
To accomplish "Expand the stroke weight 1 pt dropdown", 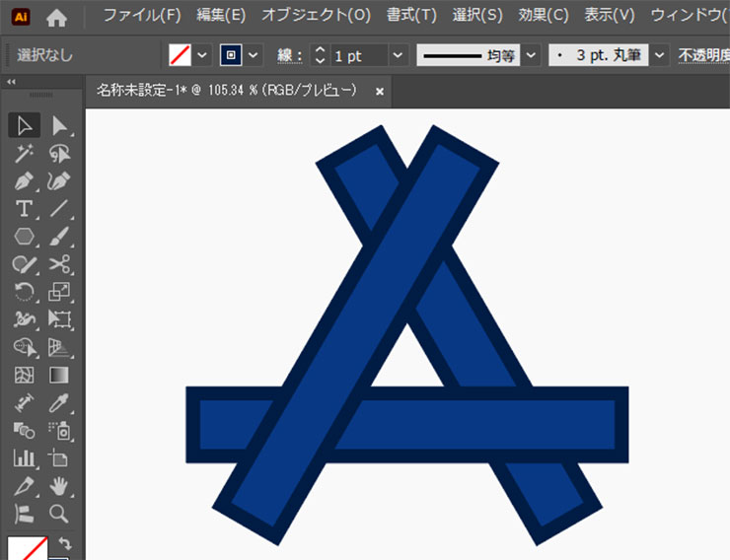I will coord(398,55).
